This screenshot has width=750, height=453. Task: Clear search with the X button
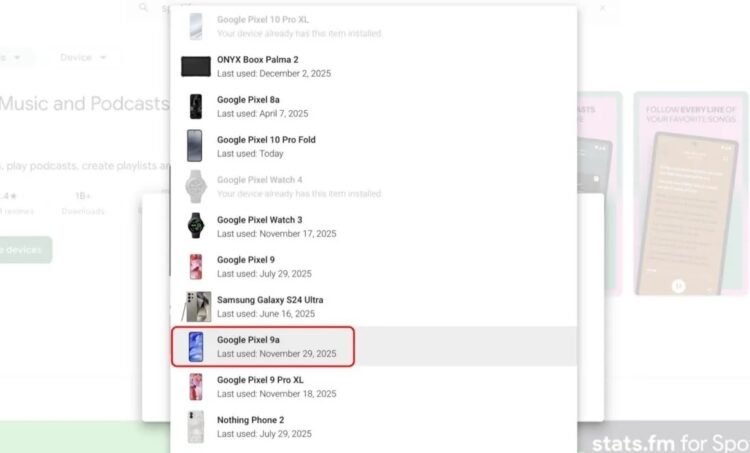click(x=602, y=8)
